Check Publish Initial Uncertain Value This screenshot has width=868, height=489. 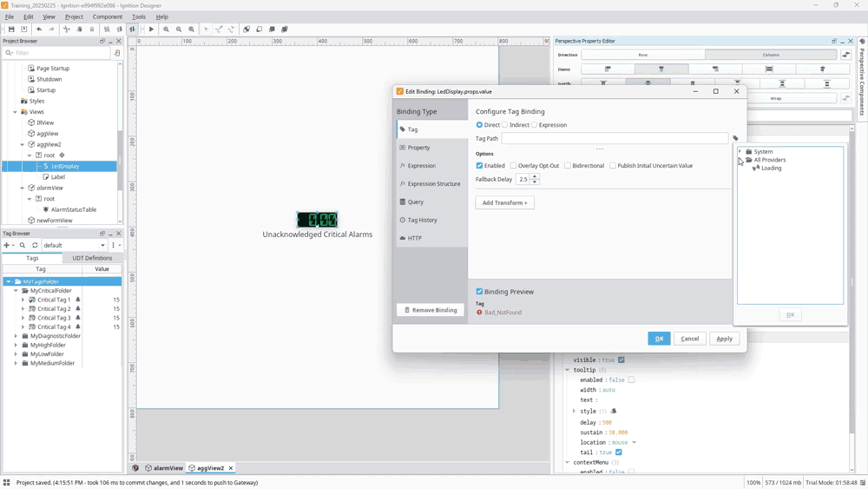tap(613, 166)
